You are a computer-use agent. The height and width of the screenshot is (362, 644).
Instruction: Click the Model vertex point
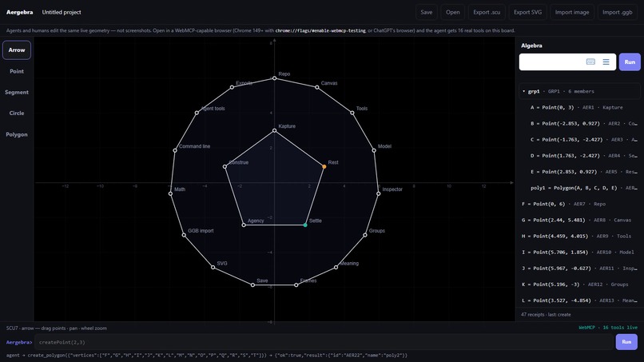374,150
